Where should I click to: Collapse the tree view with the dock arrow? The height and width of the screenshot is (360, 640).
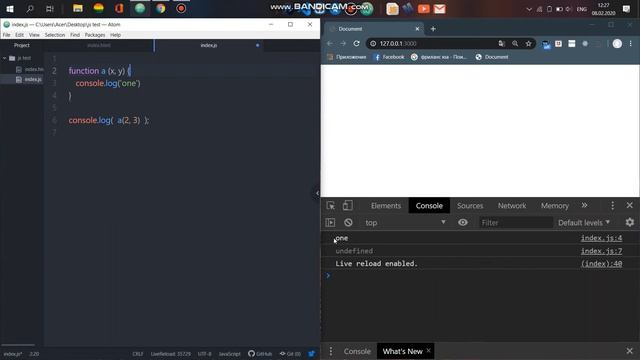[x=317, y=193]
